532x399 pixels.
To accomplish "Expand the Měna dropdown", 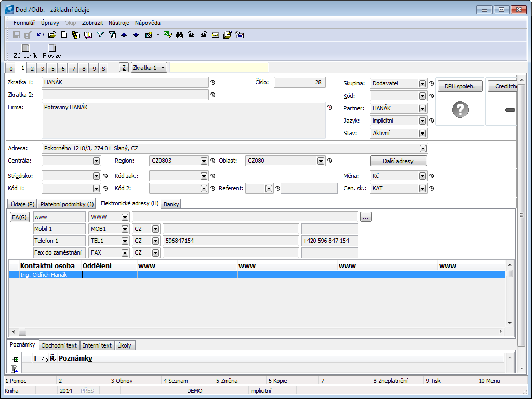I will [422, 176].
